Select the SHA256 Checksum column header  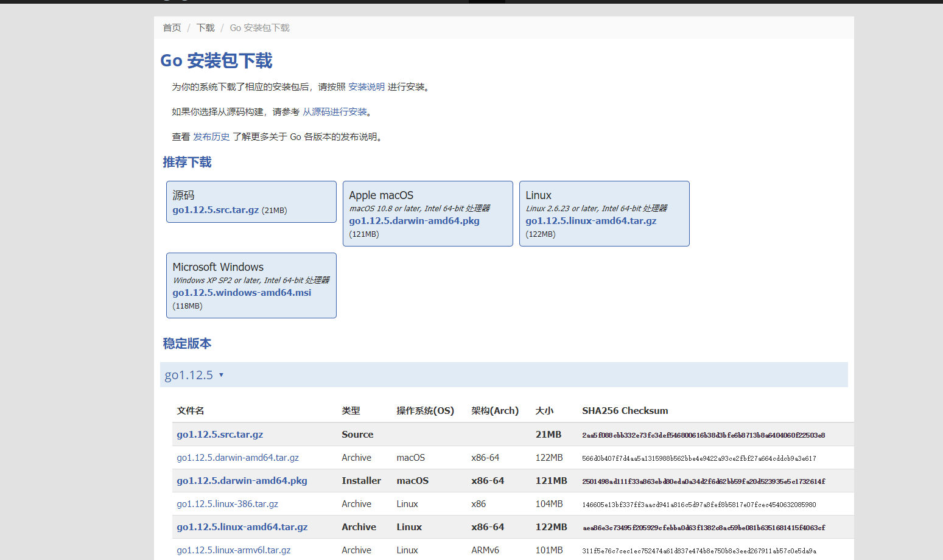click(625, 411)
